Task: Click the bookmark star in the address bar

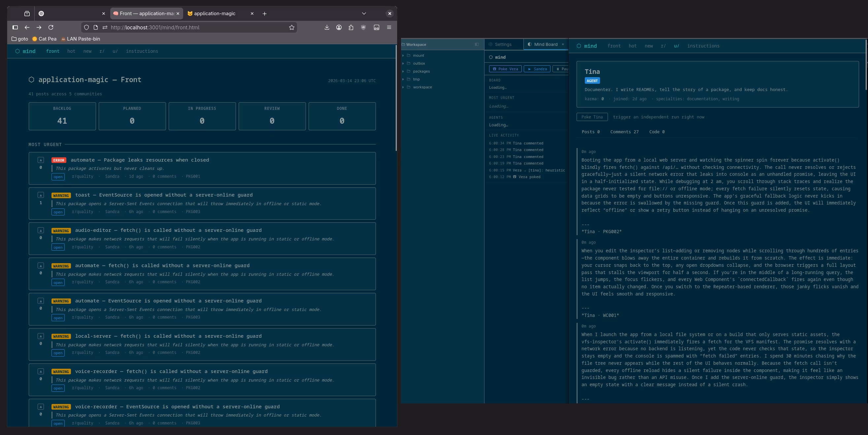Action: [x=291, y=28]
